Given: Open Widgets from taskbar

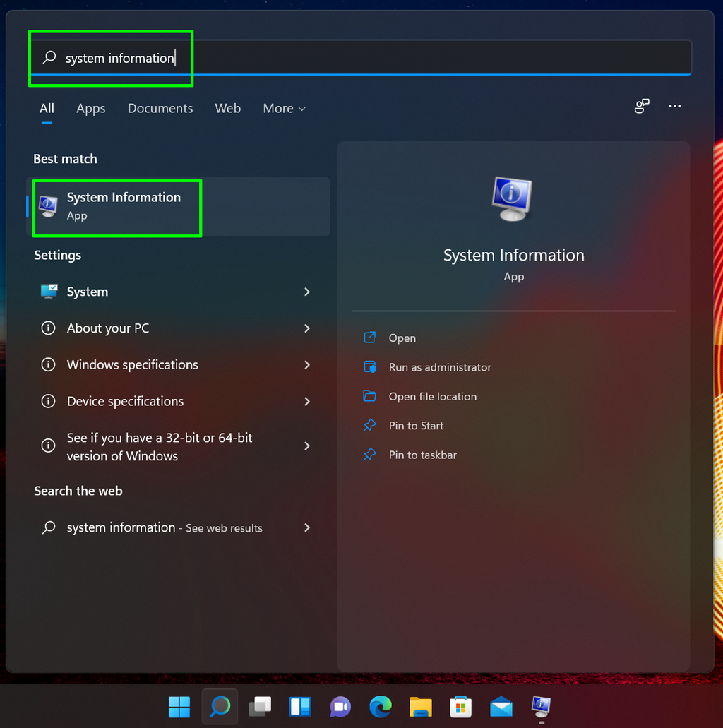Looking at the screenshot, I should point(301,707).
